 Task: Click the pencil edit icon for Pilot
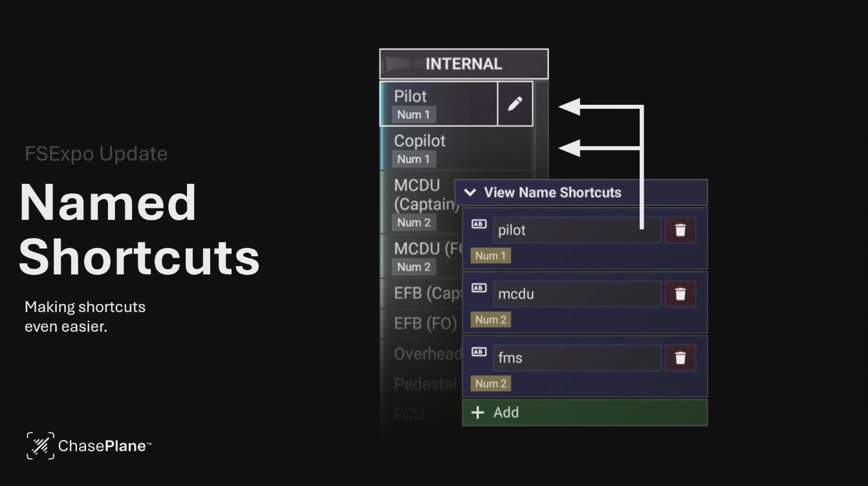515,104
